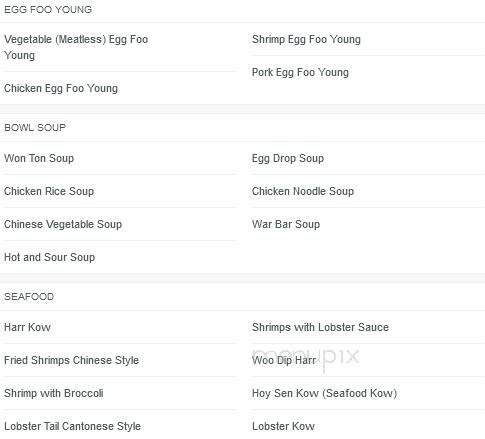Select Hoy Sen Kow (Seafood Kow)
The image size is (485, 439).
pos(324,393)
